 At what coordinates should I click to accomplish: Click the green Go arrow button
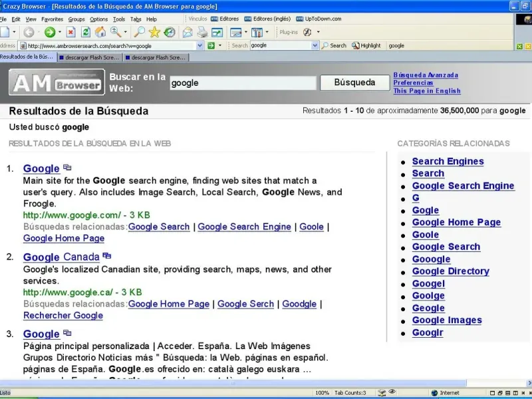tap(211, 45)
